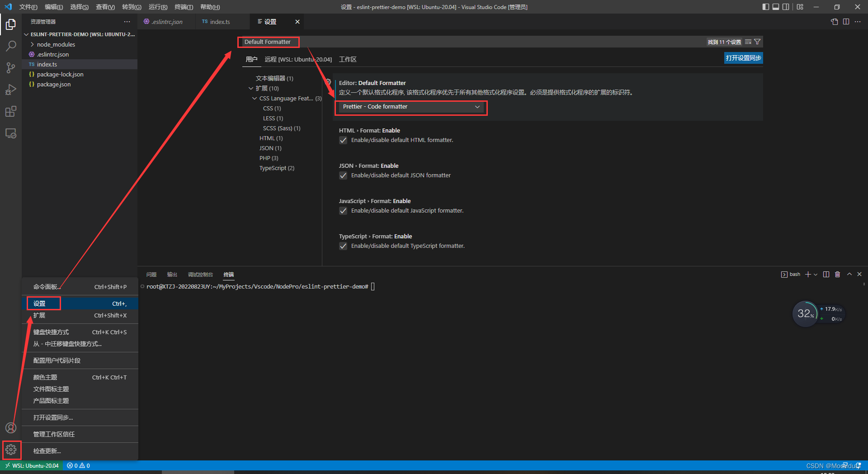
Task: Open the 查看 menu in the menu bar
Action: [105, 7]
